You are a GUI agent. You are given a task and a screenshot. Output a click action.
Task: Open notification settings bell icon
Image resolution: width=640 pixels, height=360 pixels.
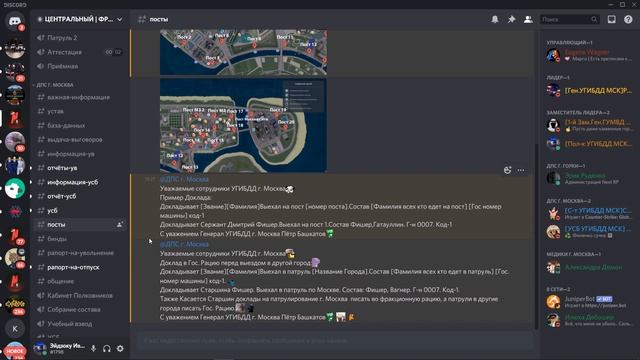(495, 19)
